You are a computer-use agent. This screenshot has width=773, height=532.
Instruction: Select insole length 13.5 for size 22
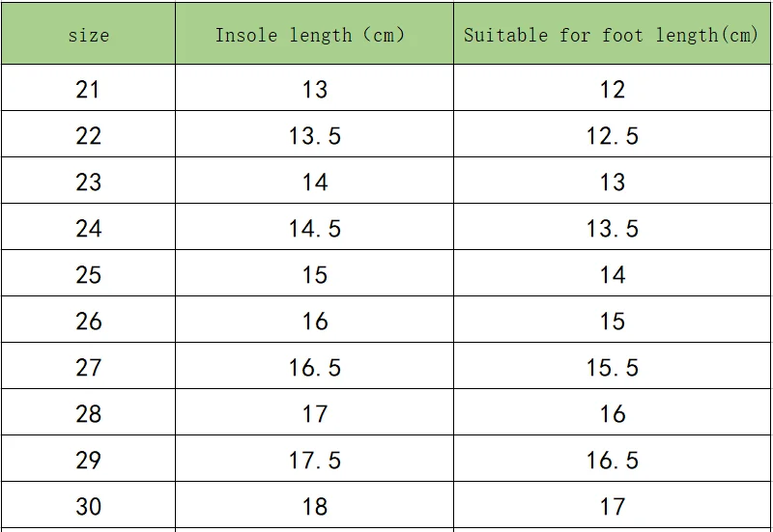pos(315,136)
